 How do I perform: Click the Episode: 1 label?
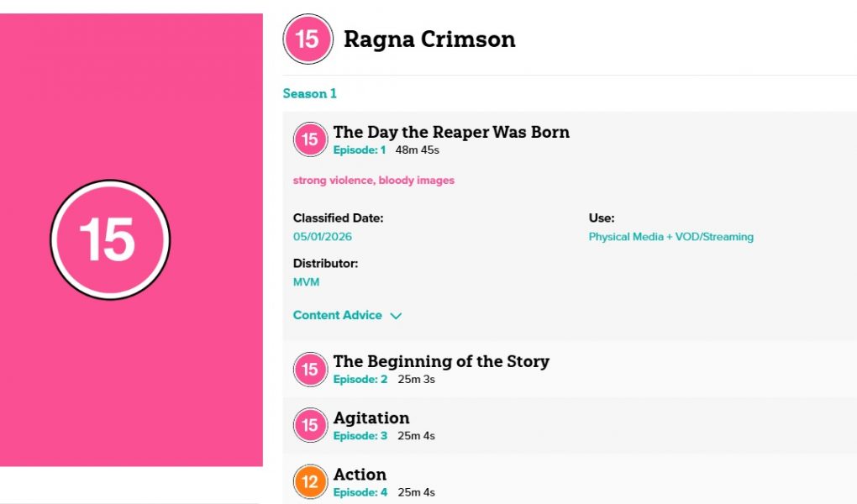(360, 150)
